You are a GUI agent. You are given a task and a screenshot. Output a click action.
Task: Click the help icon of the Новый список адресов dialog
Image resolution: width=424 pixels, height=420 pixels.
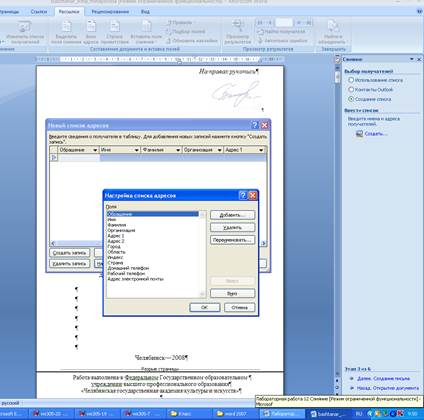point(255,125)
